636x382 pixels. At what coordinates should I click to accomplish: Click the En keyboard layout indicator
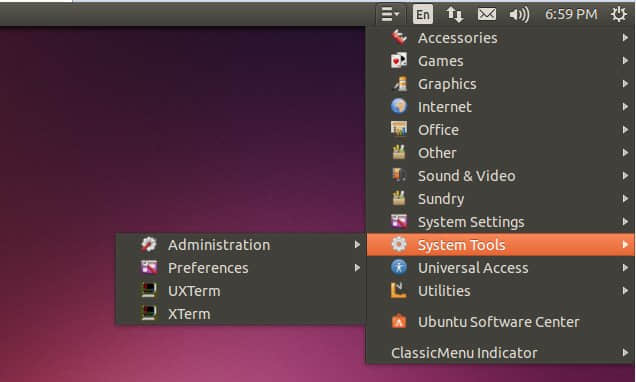pyautogui.click(x=423, y=15)
